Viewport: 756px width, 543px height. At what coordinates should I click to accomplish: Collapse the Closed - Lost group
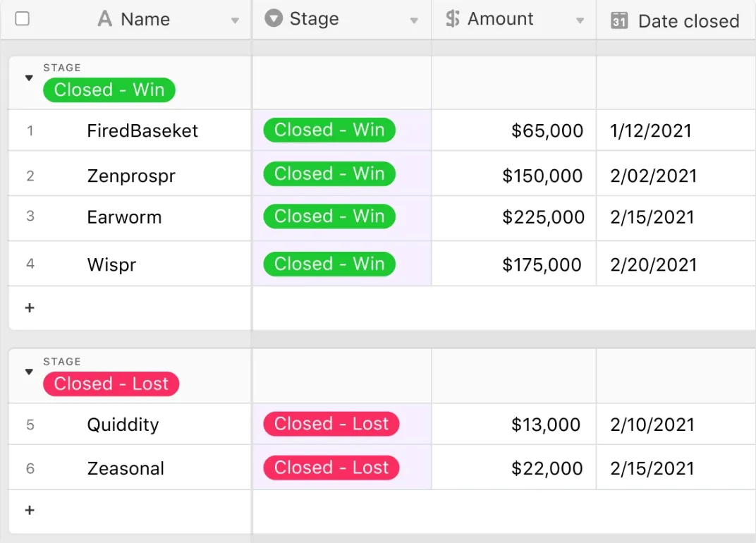click(x=29, y=372)
